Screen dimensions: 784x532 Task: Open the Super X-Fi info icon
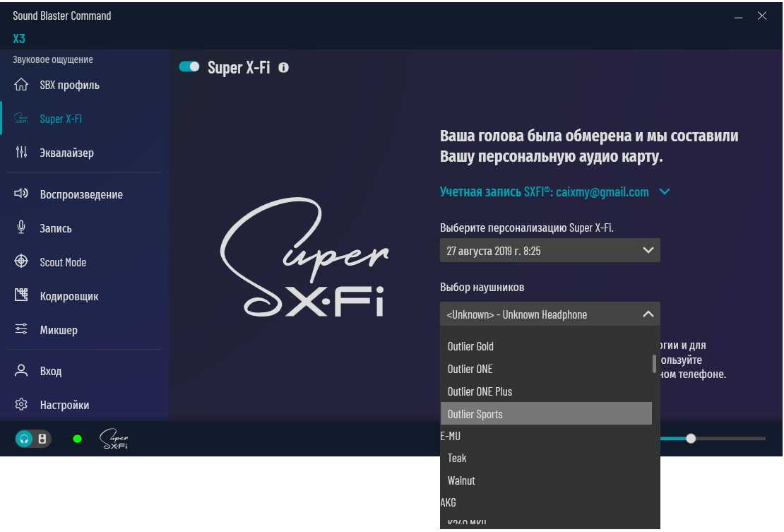coord(284,68)
